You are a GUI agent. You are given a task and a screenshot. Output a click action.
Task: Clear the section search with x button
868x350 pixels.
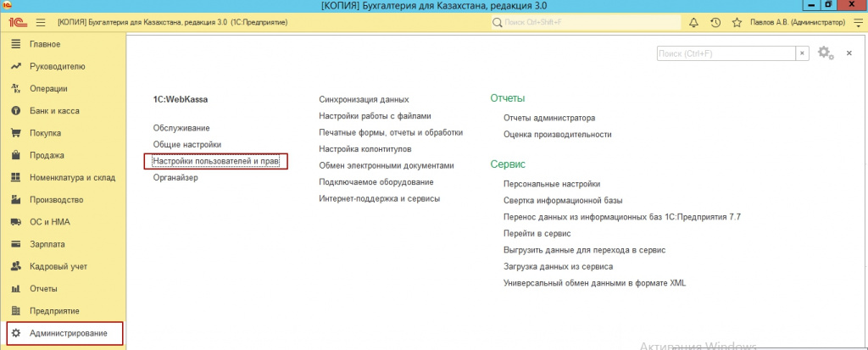(802, 53)
